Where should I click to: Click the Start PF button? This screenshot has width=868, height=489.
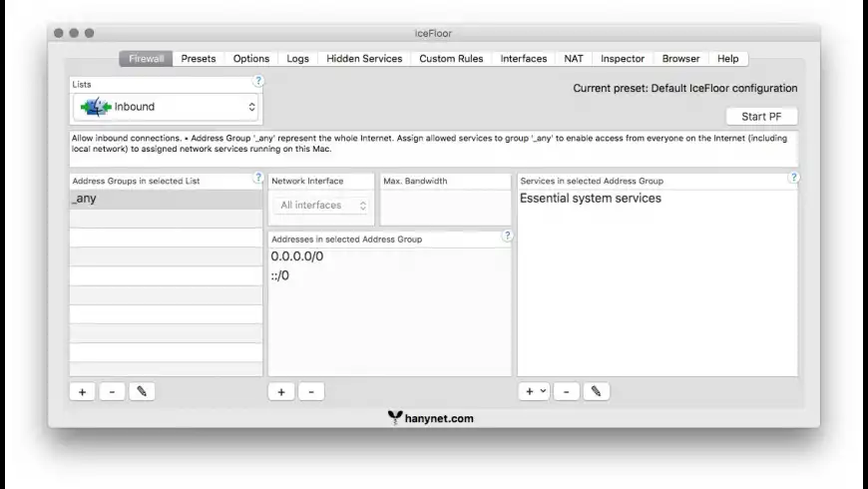[x=761, y=117]
